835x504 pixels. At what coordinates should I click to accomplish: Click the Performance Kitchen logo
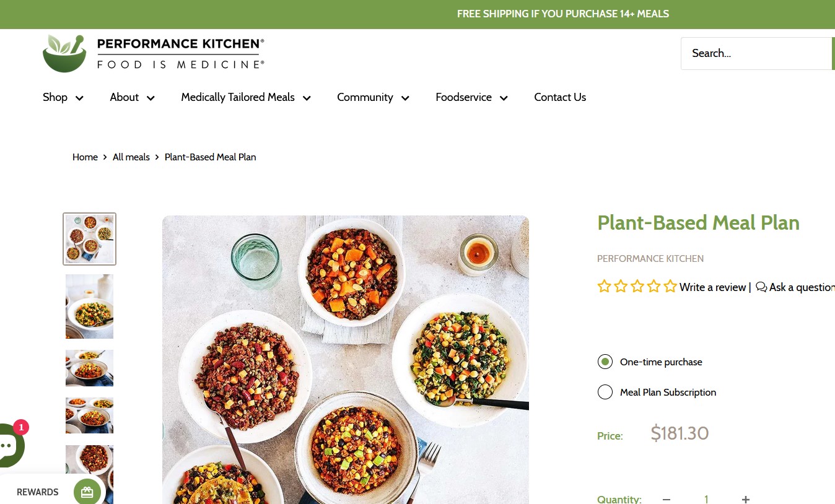tap(154, 53)
